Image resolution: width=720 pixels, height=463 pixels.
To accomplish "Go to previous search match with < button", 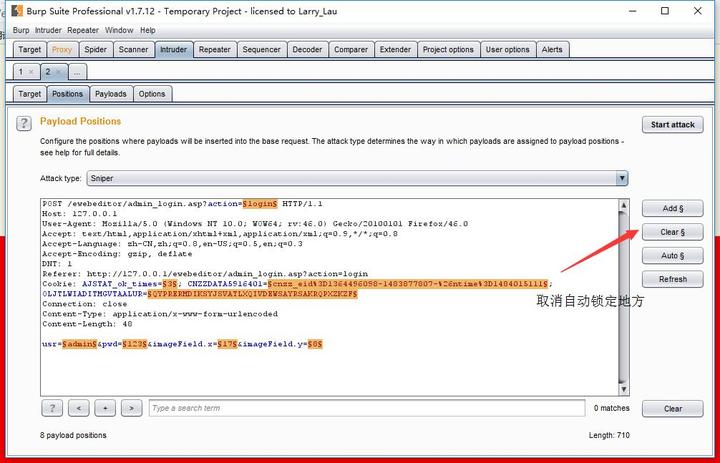I will pyautogui.click(x=79, y=408).
